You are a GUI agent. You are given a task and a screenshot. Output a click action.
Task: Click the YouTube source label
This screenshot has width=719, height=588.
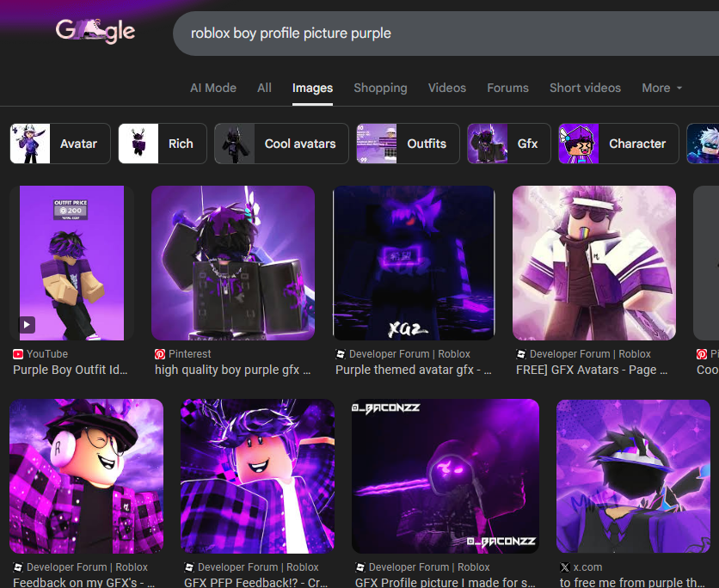pos(47,354)
